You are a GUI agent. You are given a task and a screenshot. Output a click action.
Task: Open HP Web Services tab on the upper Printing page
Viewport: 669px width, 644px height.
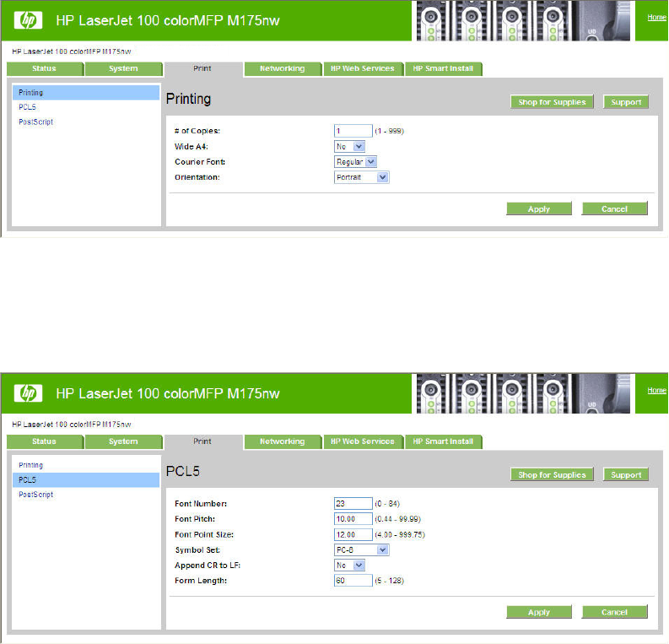pos(363,68)
